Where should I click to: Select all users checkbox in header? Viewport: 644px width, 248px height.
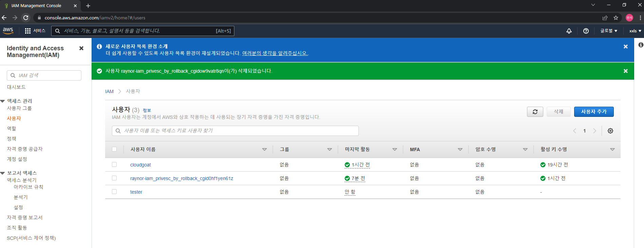click(114, 149)
